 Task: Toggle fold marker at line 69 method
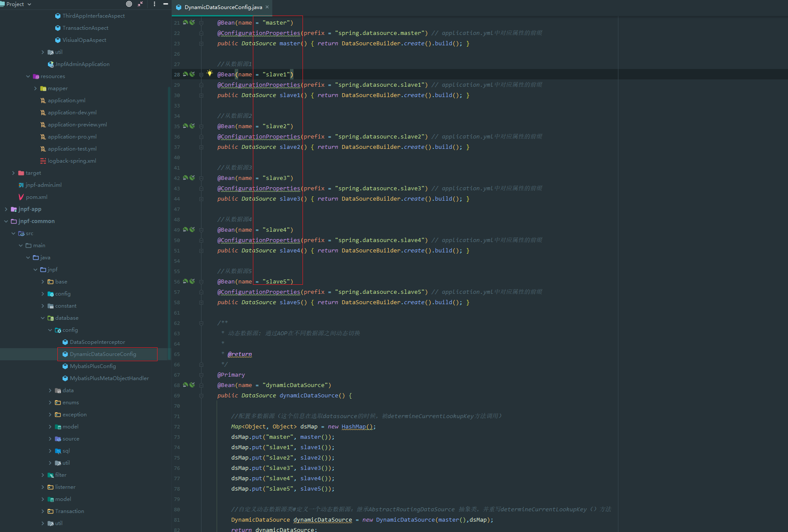(202, 396)
